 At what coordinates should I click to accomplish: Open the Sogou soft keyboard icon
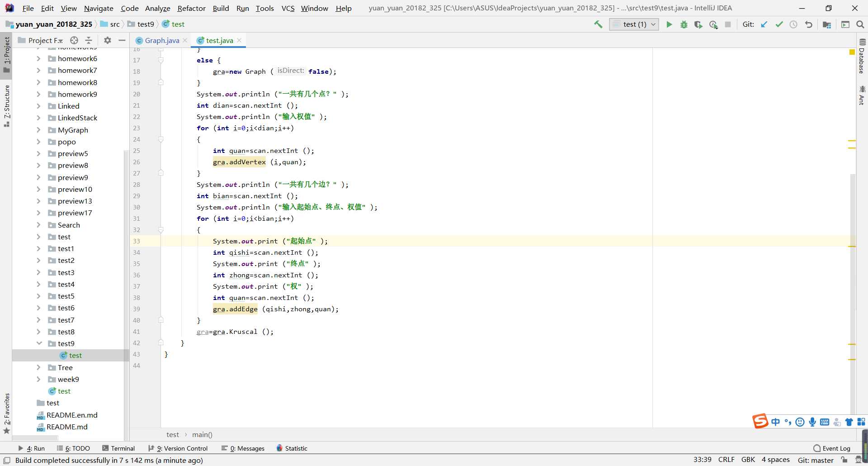point(825,422)
